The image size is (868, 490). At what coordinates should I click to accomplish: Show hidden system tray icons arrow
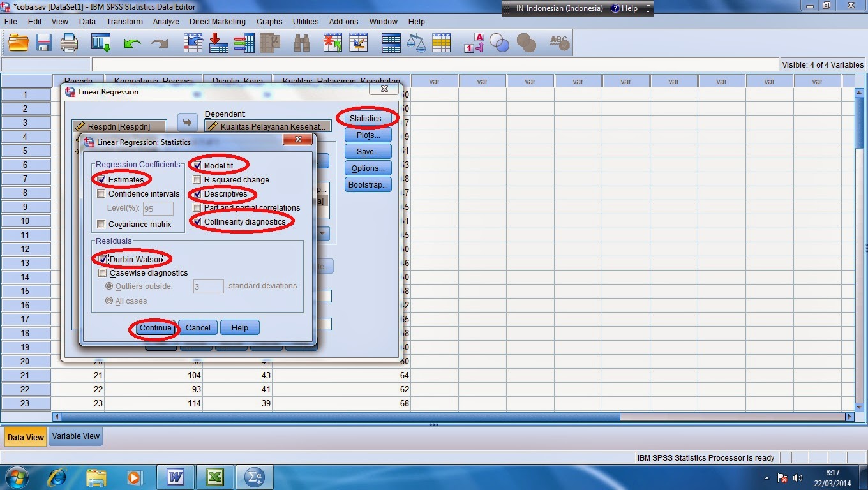(767, 477)
